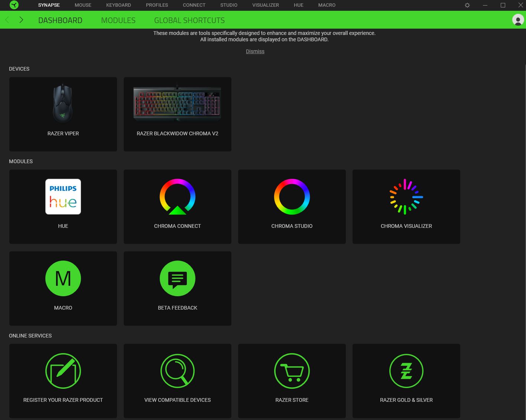Click the RAZER VIPER label
Image resolution: width=526 pixels, height=420 pixels.
(63, 133)
